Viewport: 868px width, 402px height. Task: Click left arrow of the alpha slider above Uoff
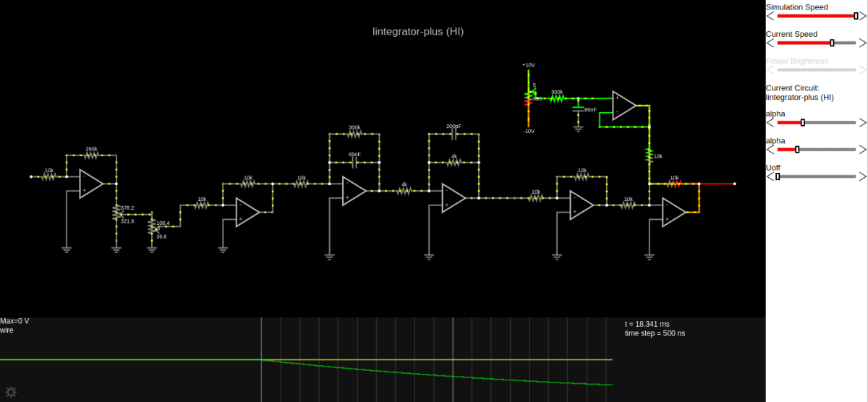[x=771, y=150]
